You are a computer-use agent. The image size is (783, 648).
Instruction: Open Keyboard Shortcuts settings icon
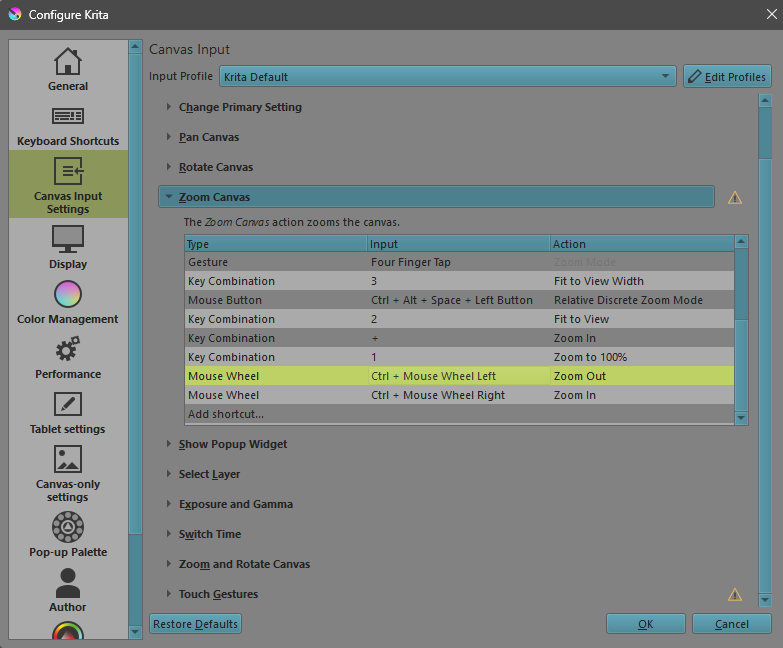[68, 117]
